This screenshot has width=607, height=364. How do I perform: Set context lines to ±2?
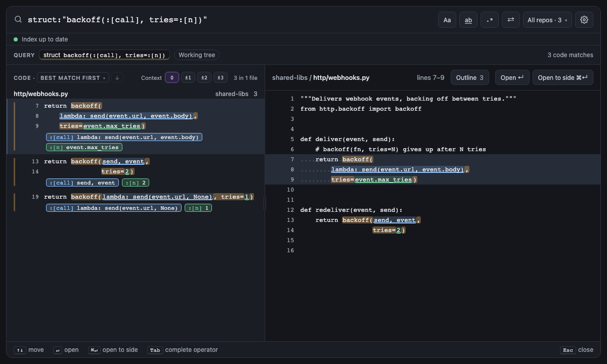pos(204,78)
